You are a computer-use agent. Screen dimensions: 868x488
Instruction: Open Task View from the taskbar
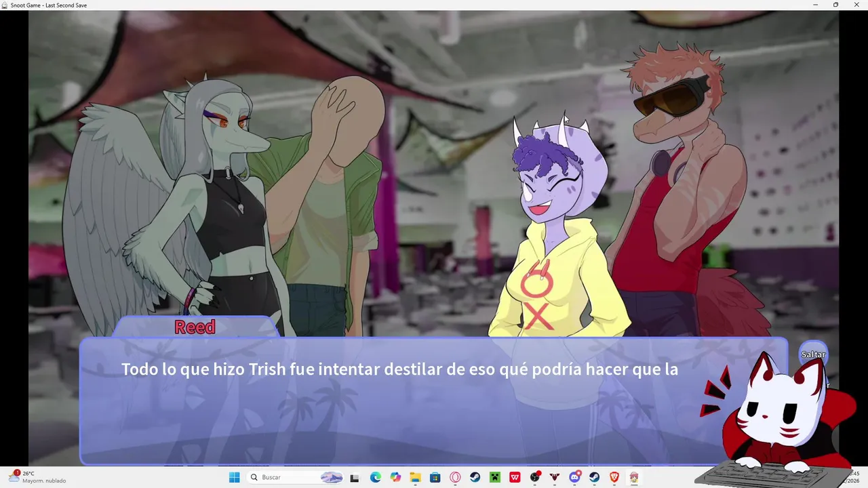(354, 477)
